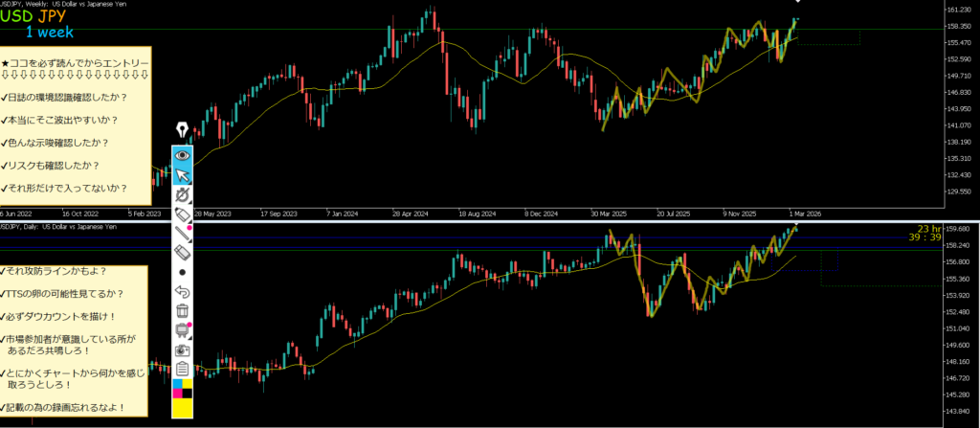Pick the magenta color swatch

click(x=177, y=393)
